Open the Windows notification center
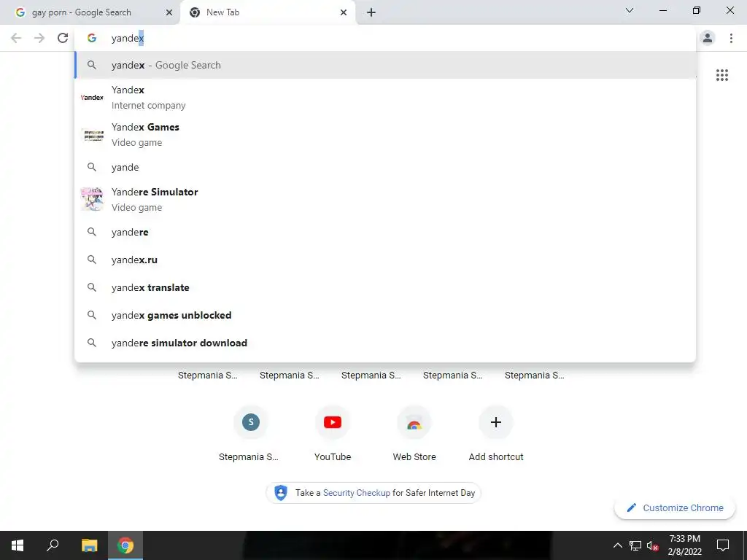 723,545
